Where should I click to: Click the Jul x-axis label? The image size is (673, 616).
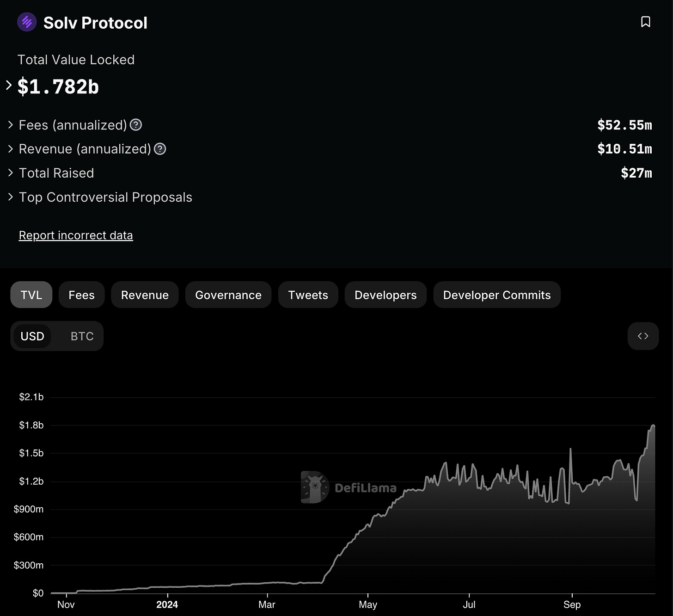pos(469,604)
